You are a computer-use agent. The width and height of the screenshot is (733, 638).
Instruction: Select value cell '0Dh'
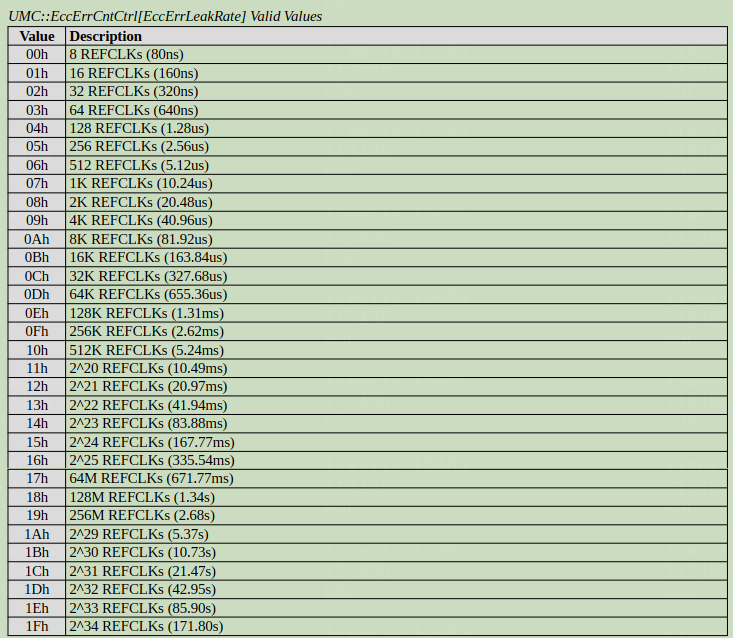[37, 294]
